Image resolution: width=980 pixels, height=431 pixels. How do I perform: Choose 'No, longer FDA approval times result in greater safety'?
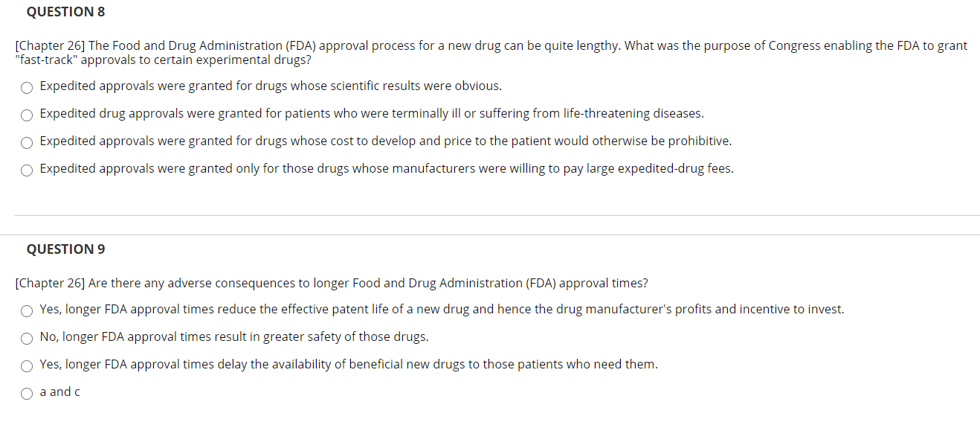pos(27,338)
